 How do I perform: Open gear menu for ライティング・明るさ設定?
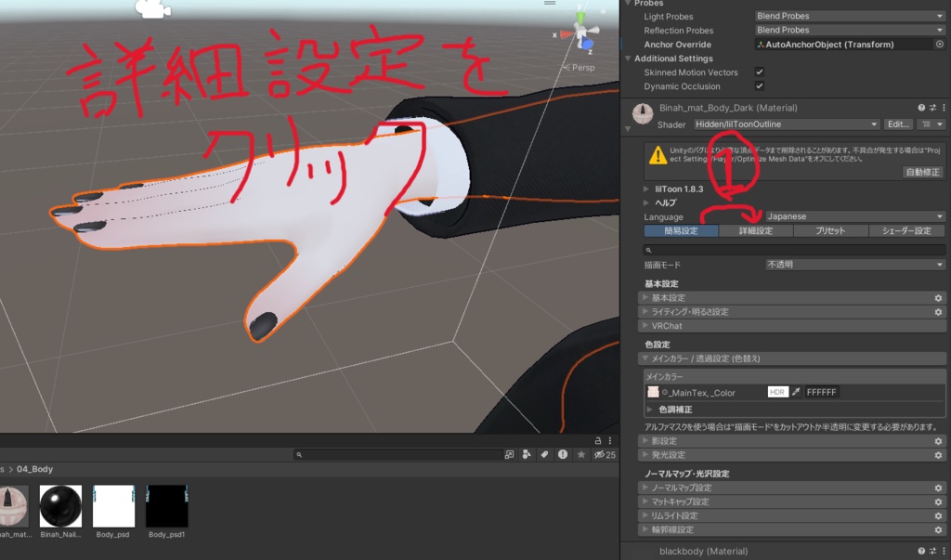click(x=938, y=312)
